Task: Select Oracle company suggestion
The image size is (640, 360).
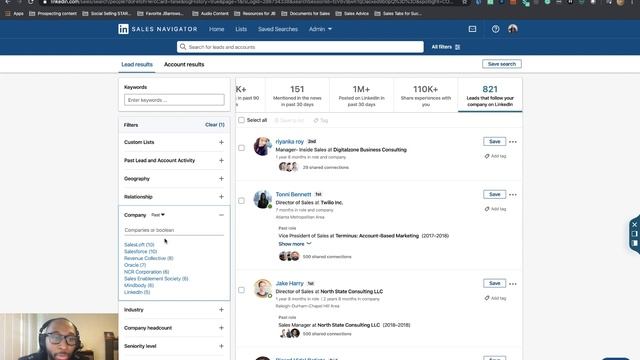Action: tap(135, 265)
